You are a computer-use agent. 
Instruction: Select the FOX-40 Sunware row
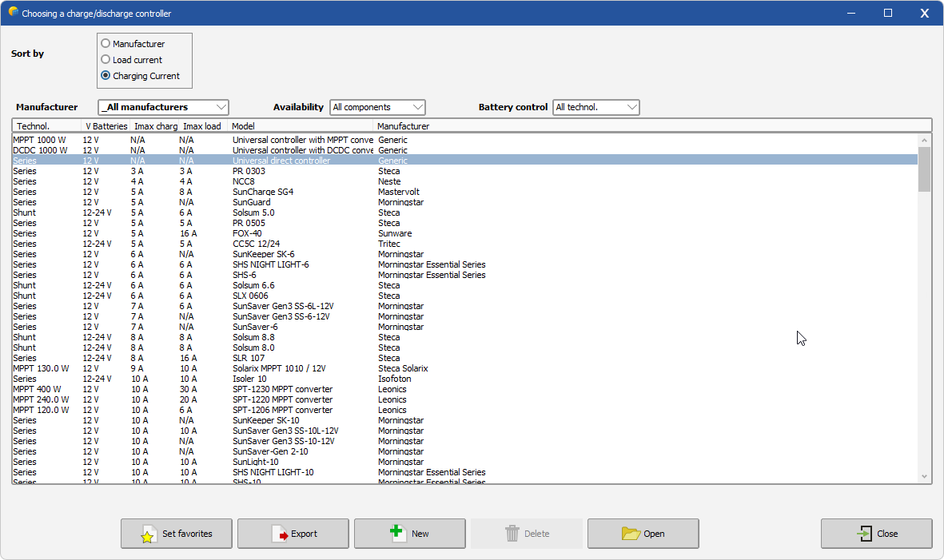tap(464, 233)
